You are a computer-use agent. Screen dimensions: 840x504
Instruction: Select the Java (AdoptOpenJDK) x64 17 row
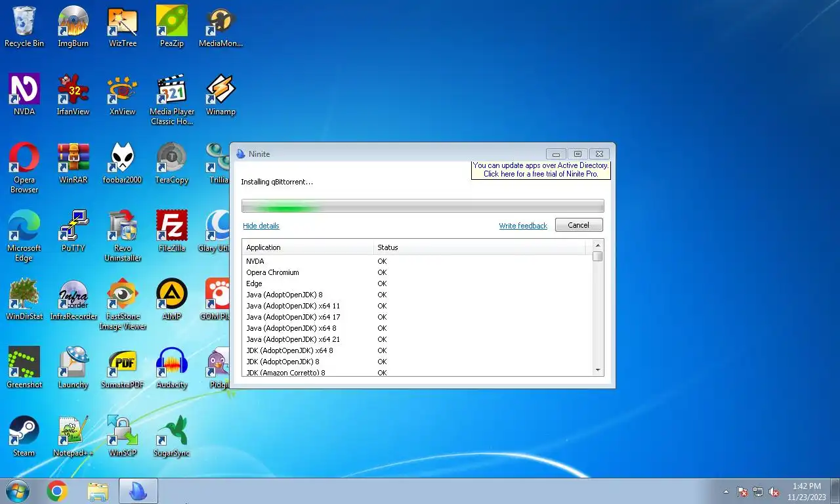417,317
